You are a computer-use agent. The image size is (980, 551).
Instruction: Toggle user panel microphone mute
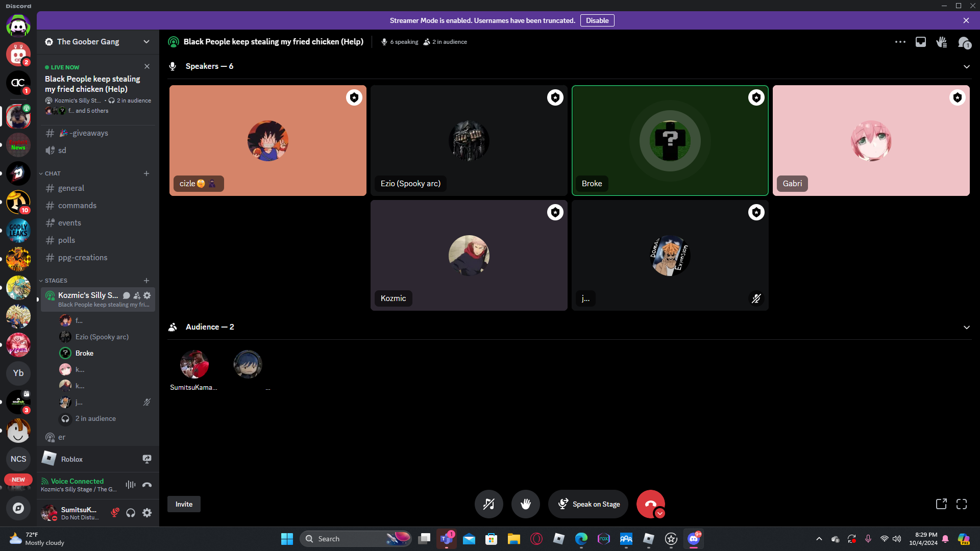coord(115,513)
